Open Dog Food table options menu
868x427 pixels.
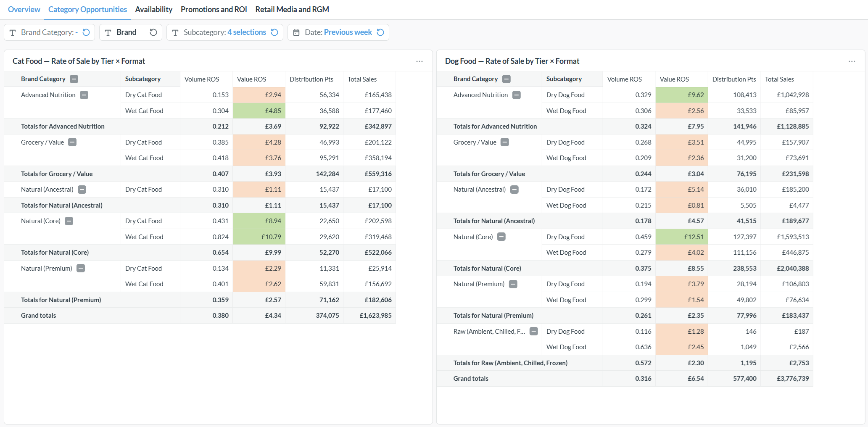[x=852, y=61]
